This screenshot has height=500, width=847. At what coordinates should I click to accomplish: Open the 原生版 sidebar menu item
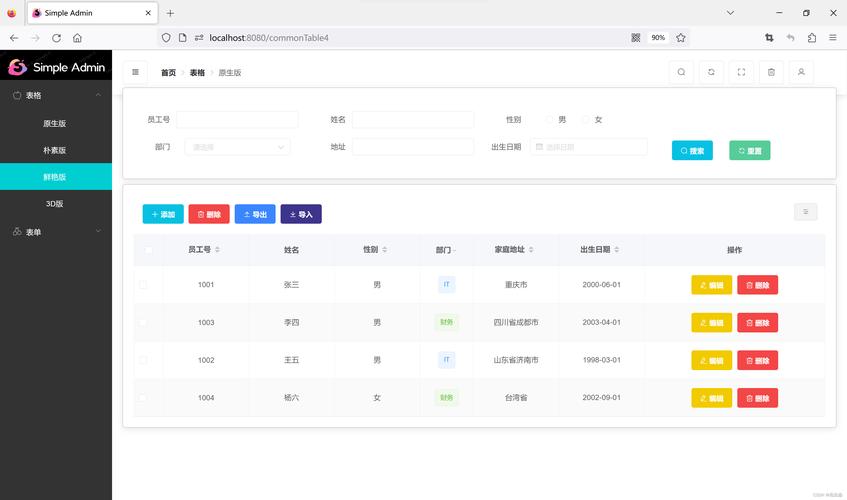[x=56, y=123]
